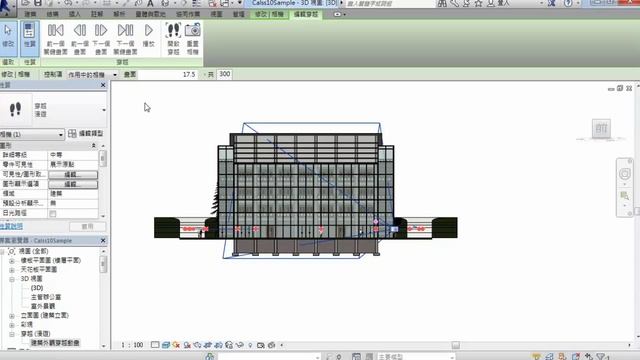Click the favorites star icon in title bar
The image size is (640, 360).
click(x=478, y=3)
